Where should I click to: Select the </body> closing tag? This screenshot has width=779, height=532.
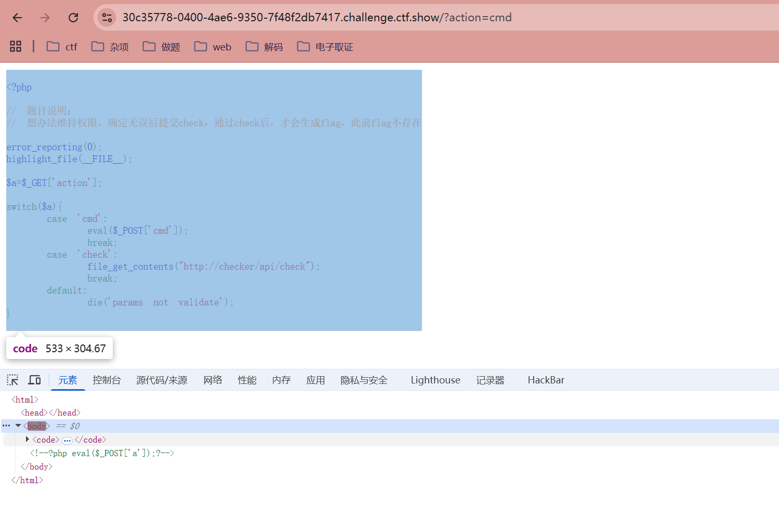coord(36,467)
